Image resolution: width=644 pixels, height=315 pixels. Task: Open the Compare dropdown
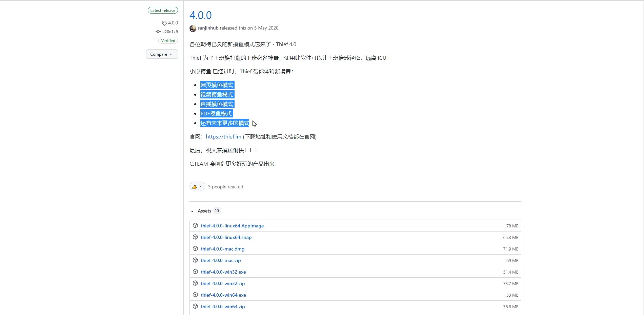pyautogui.click(x=162, y=54)
